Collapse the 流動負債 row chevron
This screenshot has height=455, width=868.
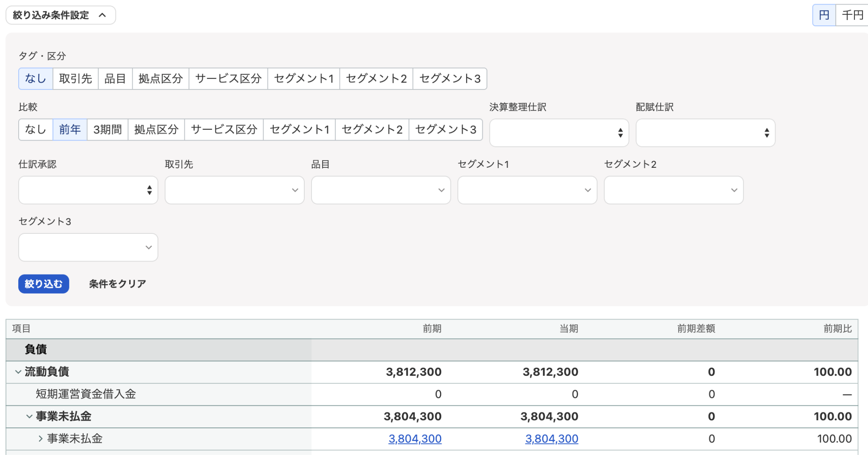[x=18, y=372]
